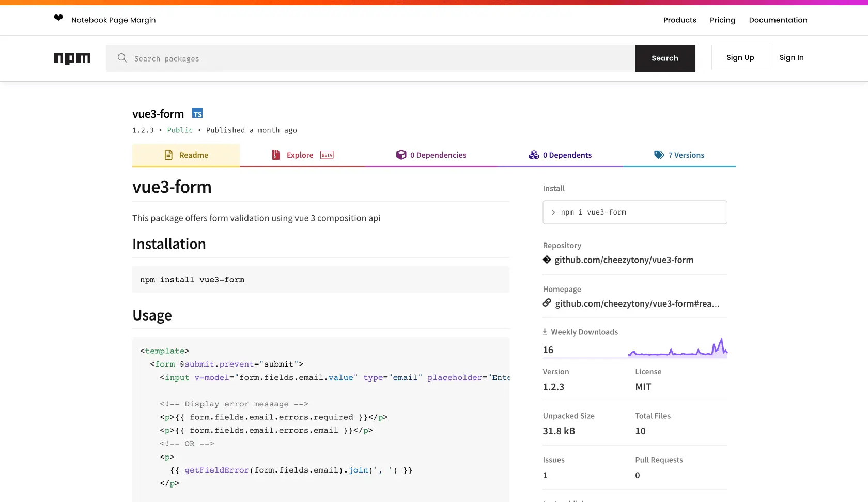Click the Dependencies box icon
Image resolution: width=868 pixels, height=502 pixels.
[401, 155]
